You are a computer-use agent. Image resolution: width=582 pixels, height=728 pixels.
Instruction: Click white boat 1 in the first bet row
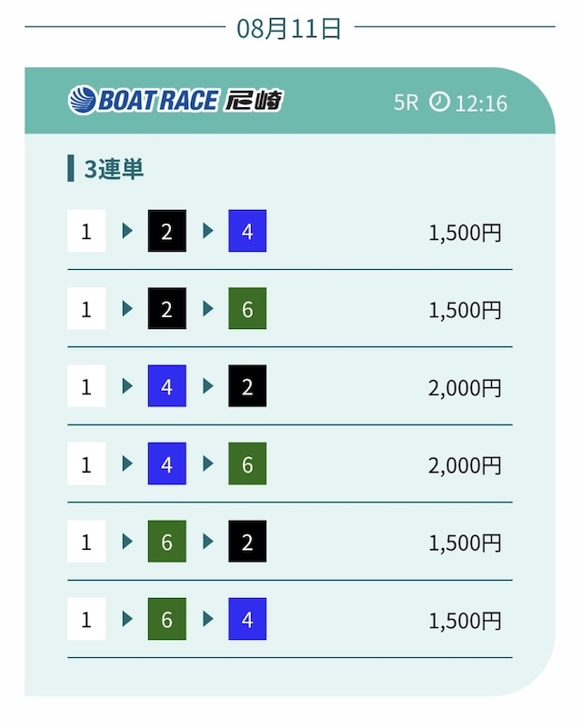(x=86, y=231)
